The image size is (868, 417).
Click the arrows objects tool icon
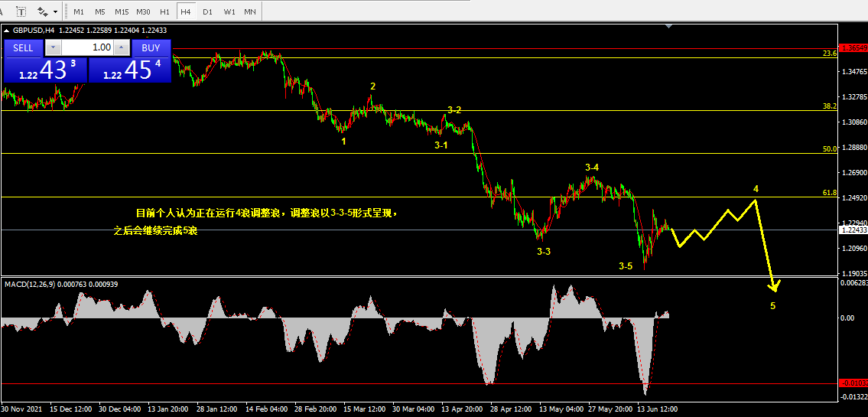pos(42,11)
